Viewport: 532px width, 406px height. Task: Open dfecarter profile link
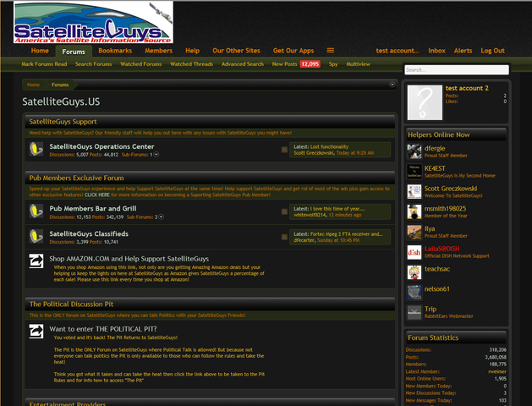pyautogui.click(x=304, y=240)
